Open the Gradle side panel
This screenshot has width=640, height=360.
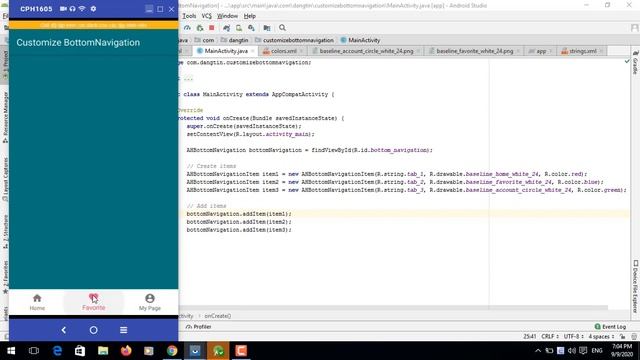[x=636, y=63]
